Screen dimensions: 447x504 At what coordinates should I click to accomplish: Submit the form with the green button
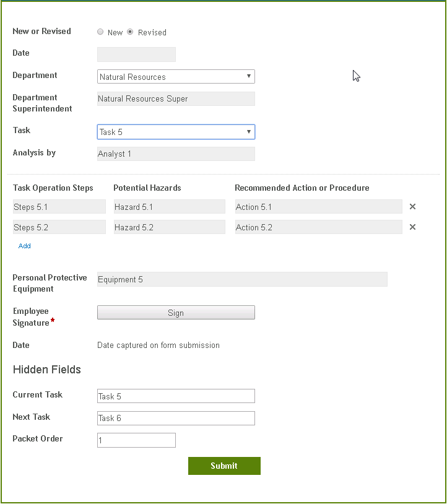pyautogui.click(x=224, y=466)
